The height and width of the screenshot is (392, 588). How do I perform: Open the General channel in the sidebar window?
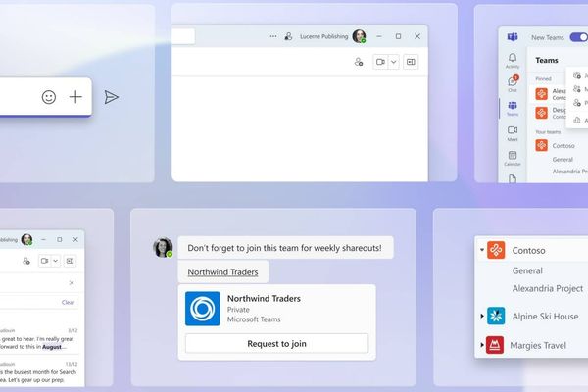[x=563, y=160]
